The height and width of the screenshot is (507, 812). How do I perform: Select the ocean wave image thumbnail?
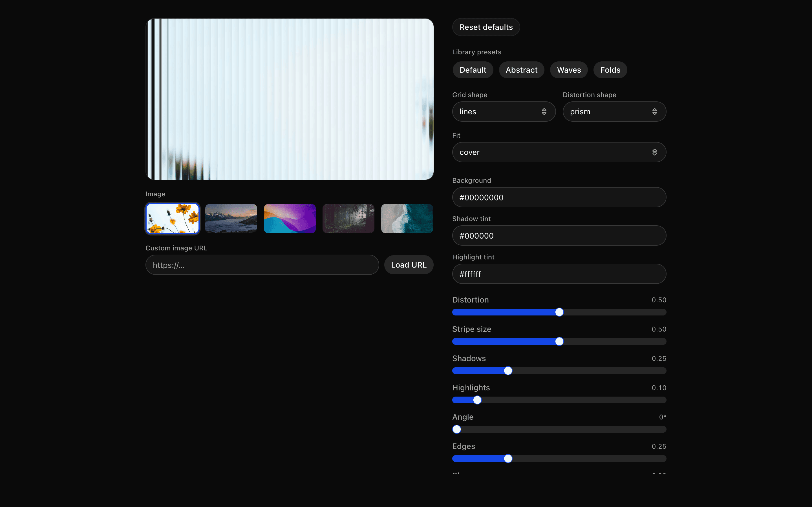407,218
